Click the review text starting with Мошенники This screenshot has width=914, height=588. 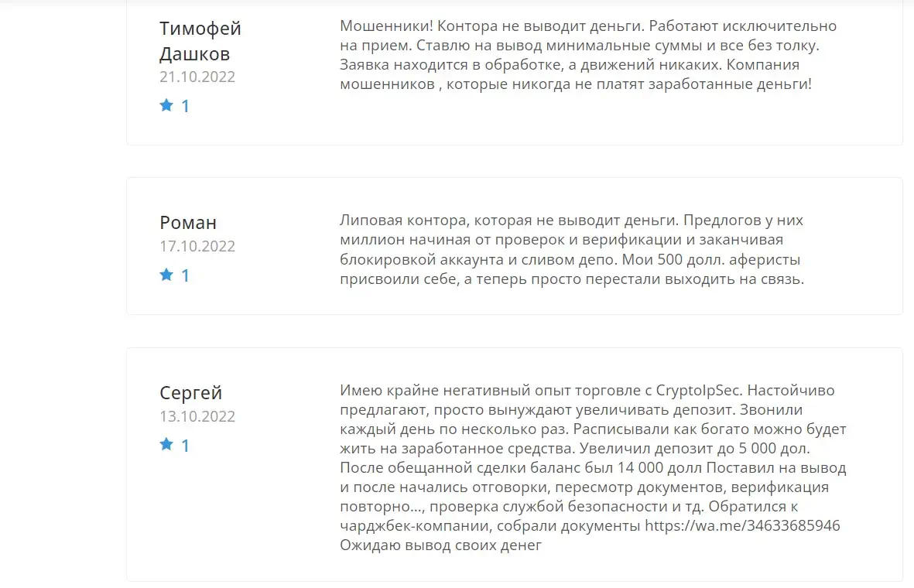588,55
